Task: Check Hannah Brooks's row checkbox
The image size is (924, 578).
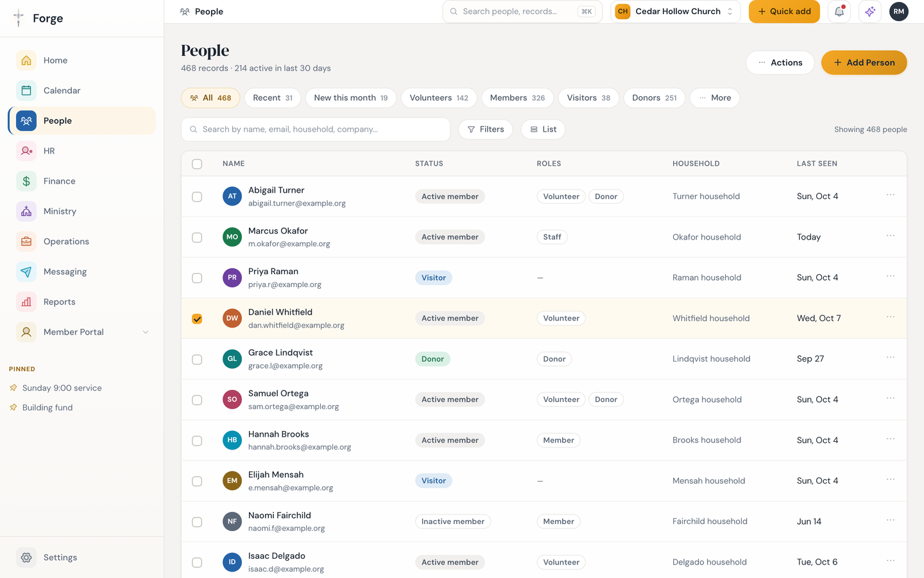Action: pyautogui.click(x=197, y=441)
